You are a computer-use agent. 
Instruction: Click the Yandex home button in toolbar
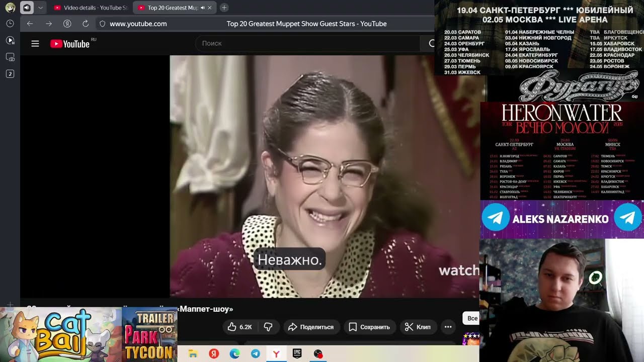coord(67,24)
